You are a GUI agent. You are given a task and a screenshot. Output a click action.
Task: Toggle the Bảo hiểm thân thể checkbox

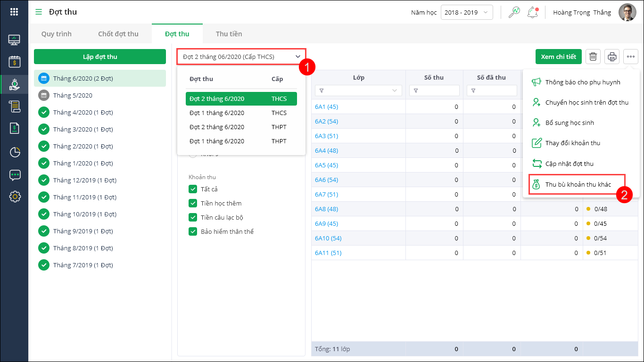[192, 231]
